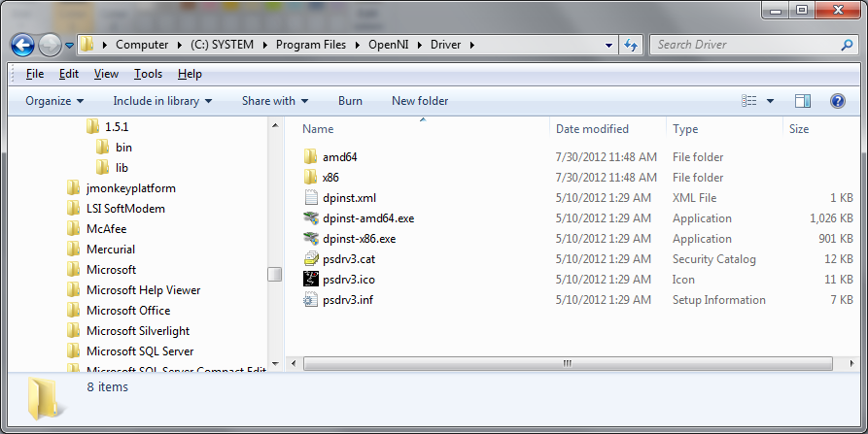Click the Back navigation arrow
Image resolution: width=868 pixels, height=434 pixels.
click(22, 46)
